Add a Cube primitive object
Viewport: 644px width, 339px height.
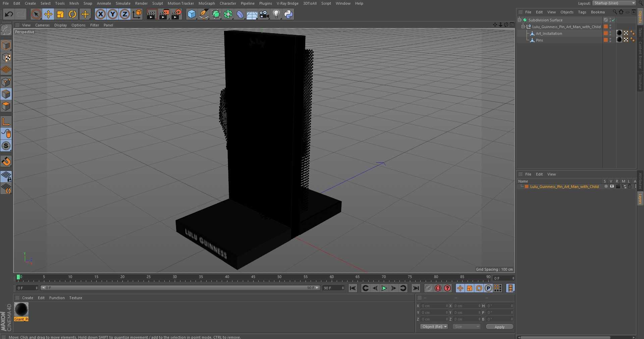192,14
